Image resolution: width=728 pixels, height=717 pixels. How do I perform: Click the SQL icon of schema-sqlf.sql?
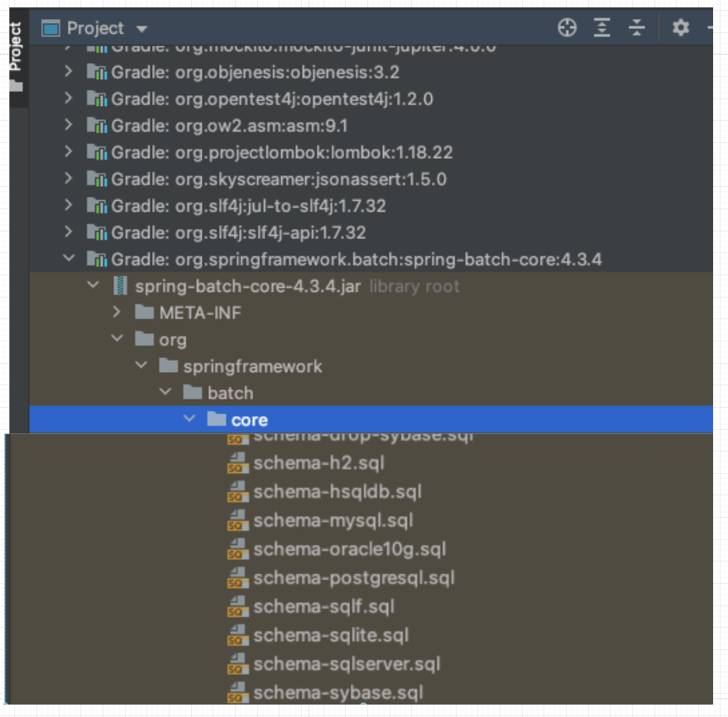click(x=237, y=607)
